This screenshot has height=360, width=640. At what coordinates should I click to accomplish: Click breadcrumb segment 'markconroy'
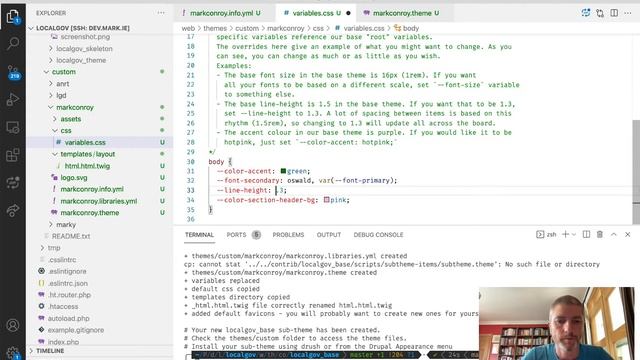click(x=285, y=28)
